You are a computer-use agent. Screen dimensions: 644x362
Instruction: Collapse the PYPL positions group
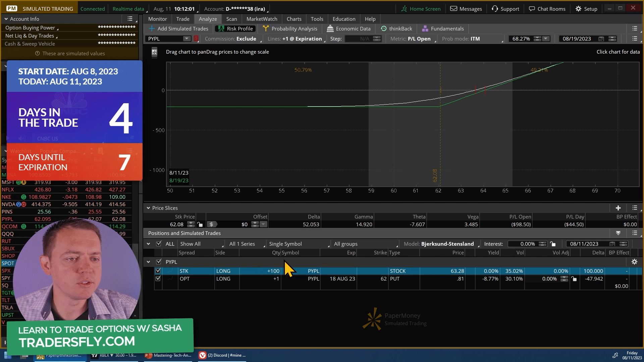pyautogui.click(x=148, y=262)
